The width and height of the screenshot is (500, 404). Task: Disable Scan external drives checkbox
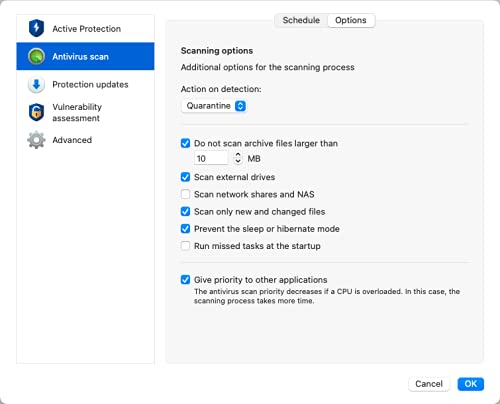point(185,177)
